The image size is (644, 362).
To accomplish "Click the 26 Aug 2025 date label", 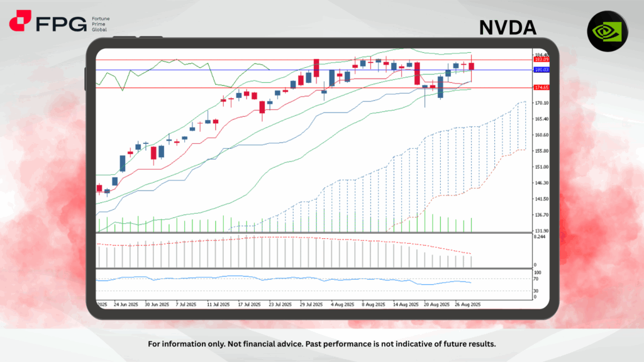I will pyautogui.click(x=467, y=304).
